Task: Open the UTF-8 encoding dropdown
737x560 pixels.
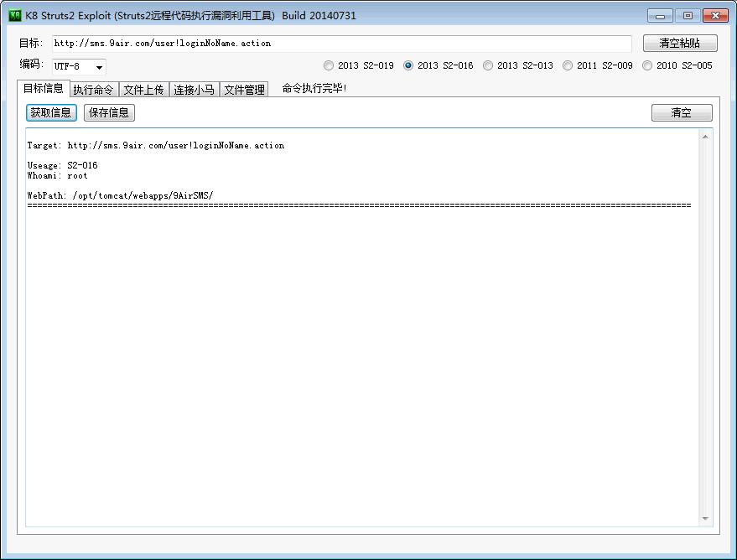Action: tap(79, 67)
